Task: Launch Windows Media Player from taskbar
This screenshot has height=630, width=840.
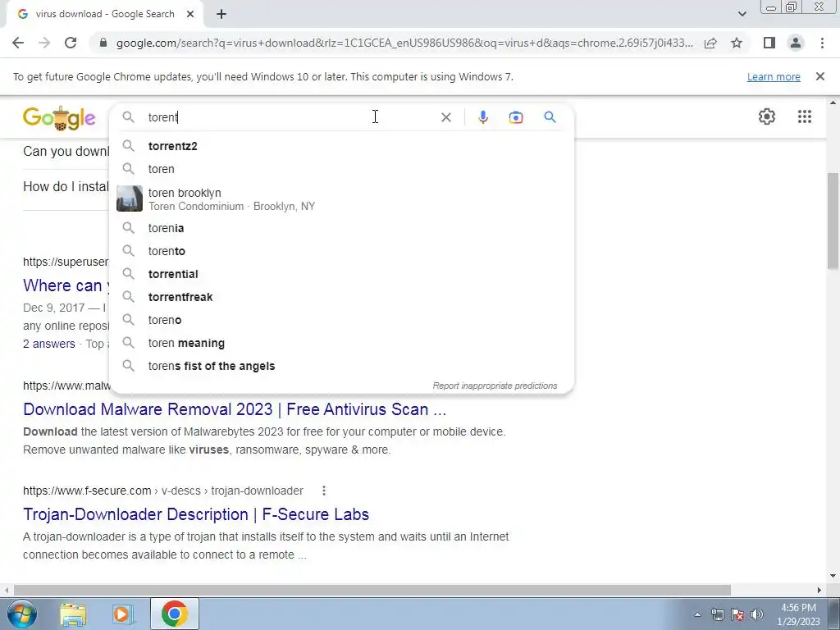Action: coord(123,614)
